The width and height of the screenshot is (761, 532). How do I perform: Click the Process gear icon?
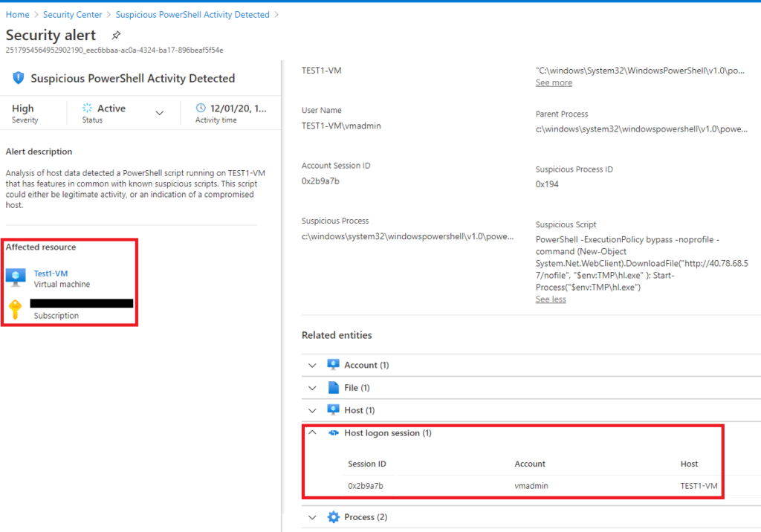coord(333,517)
